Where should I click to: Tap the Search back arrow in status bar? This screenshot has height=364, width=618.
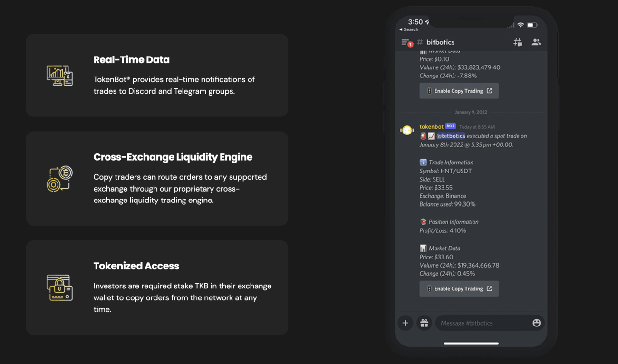coord(409,29)
